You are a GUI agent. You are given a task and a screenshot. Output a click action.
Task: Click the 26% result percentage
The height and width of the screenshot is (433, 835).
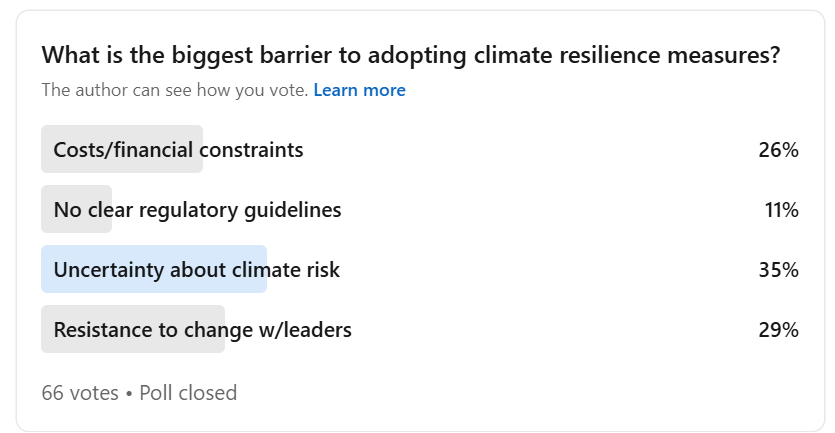[x=778, y=150]
